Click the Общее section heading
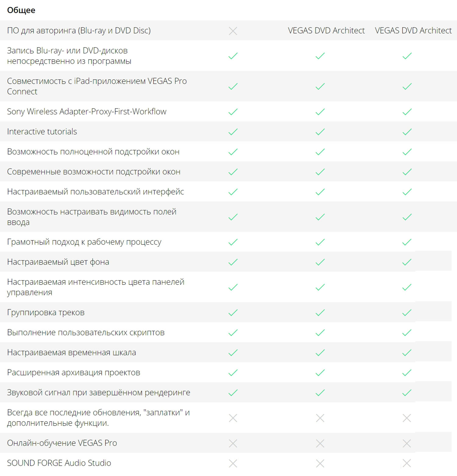The width and height of the screenshot is (457, 476). coord(21,10)
